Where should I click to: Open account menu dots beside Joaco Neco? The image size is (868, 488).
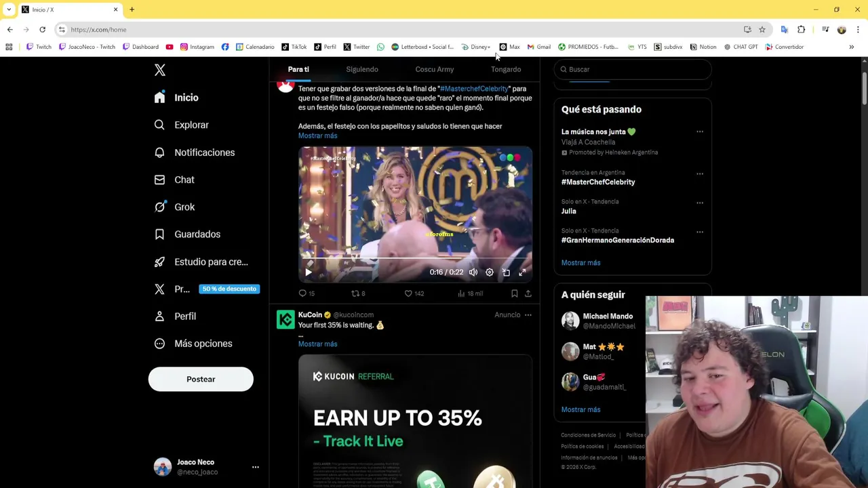pyautogui.click(x=256, y=467)
